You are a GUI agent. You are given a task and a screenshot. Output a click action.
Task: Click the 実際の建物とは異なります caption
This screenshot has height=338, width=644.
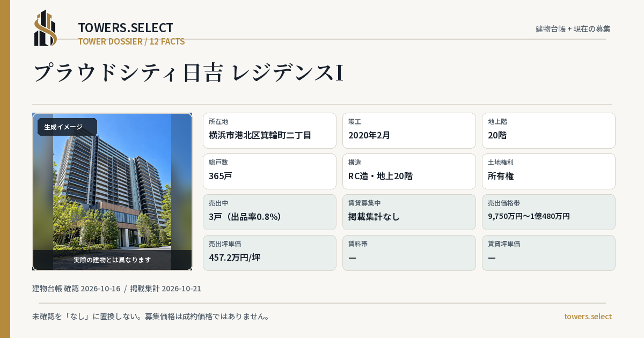click(112, 260)
